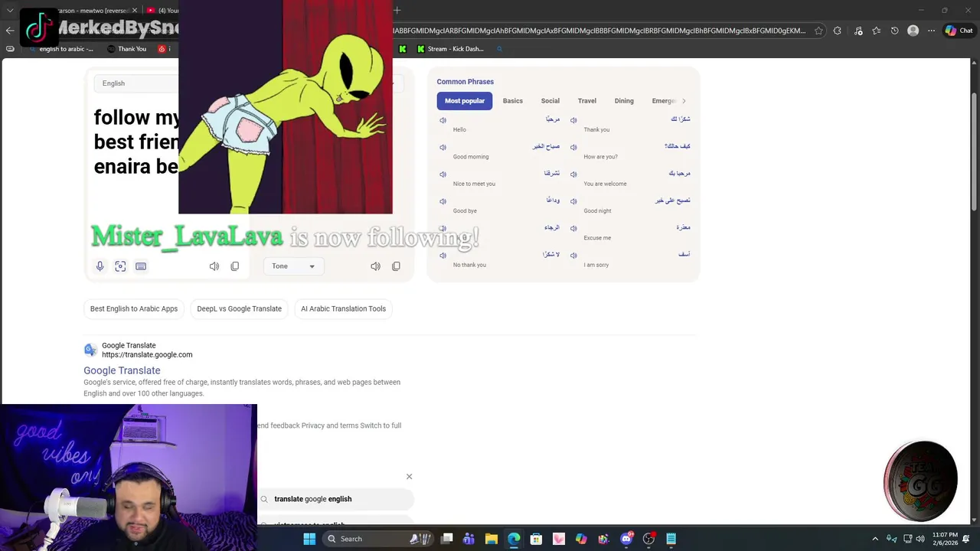Click the microphone voice input icon
This screenshot has height=551, width=980.
(100, 266)
